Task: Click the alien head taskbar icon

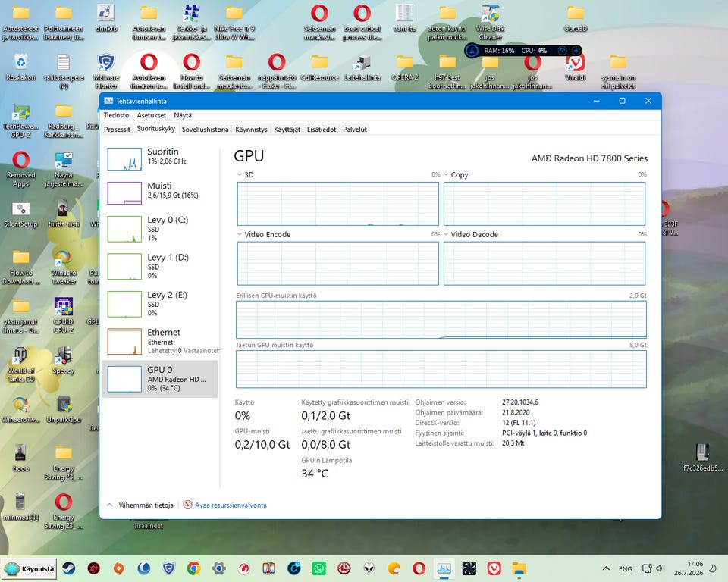Action: coord(369,568)
